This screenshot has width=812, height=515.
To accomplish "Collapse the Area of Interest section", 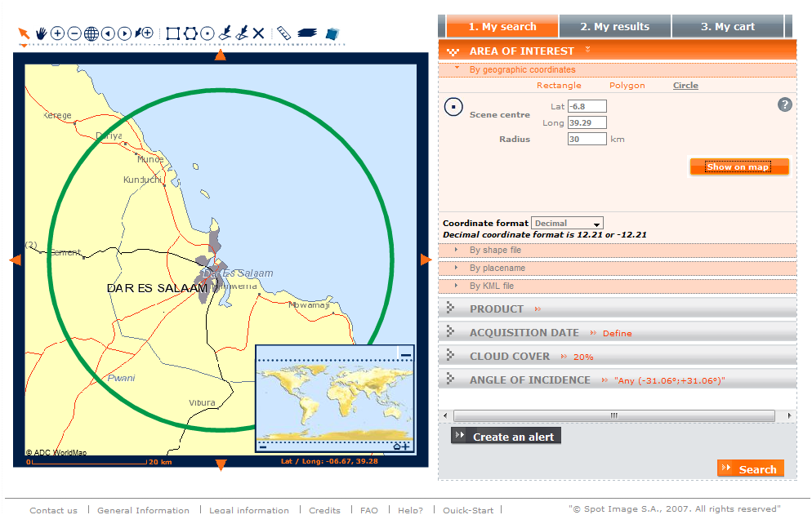I will (x=618, y=51).
